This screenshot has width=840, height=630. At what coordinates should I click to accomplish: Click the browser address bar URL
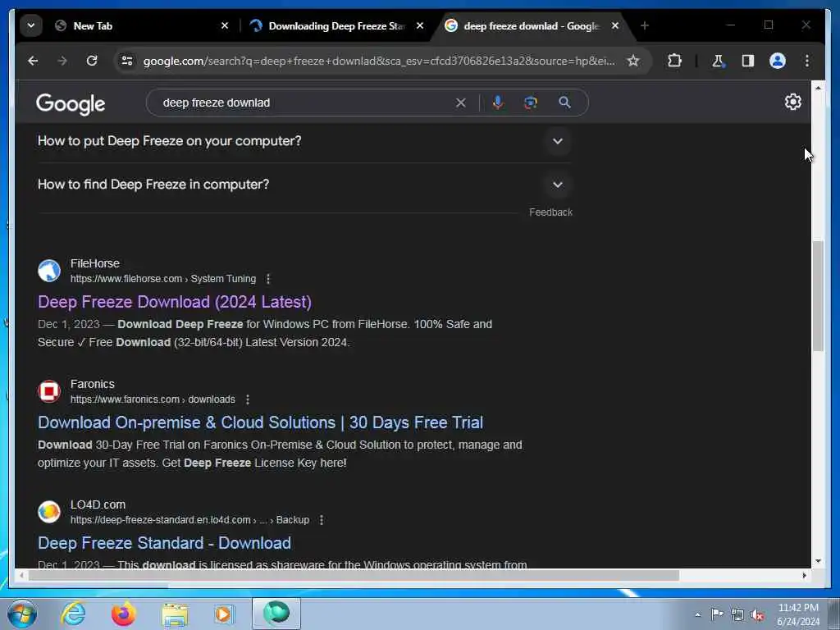click(x=379, y=61)
